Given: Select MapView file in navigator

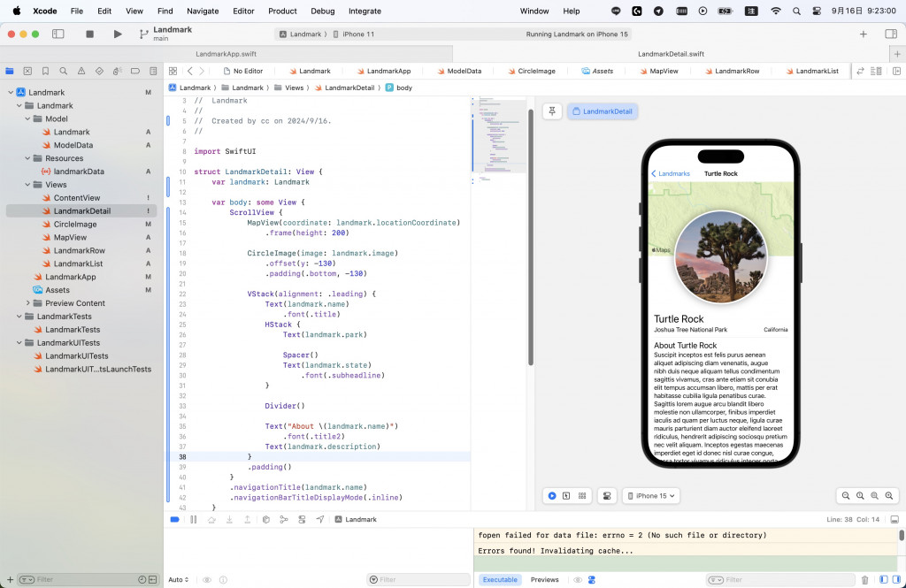Looking at the screenshot, I should pos(70,237).
